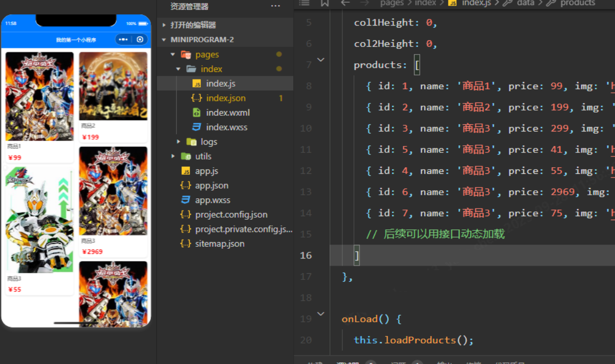
Task: Click the wrench icon before products breadcrumb
Action: pos(551,3)
